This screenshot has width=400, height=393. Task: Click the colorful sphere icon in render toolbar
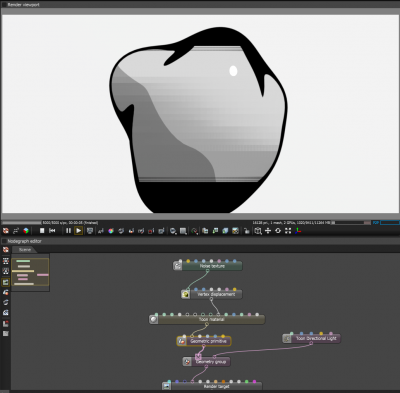[111, 231]
